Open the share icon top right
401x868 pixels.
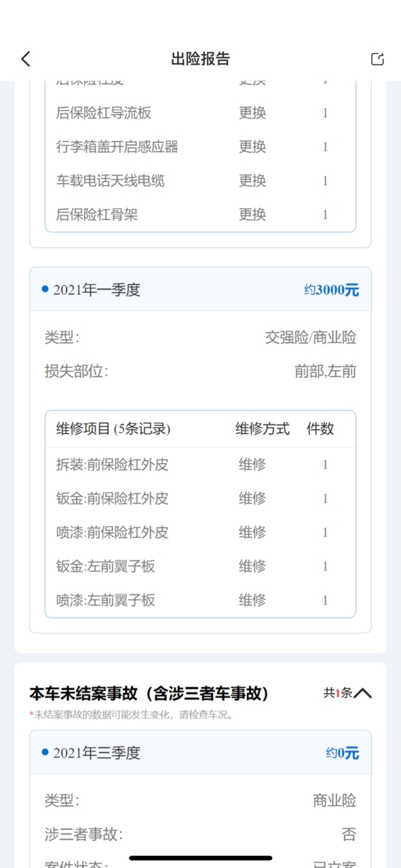tap(377, 59)
